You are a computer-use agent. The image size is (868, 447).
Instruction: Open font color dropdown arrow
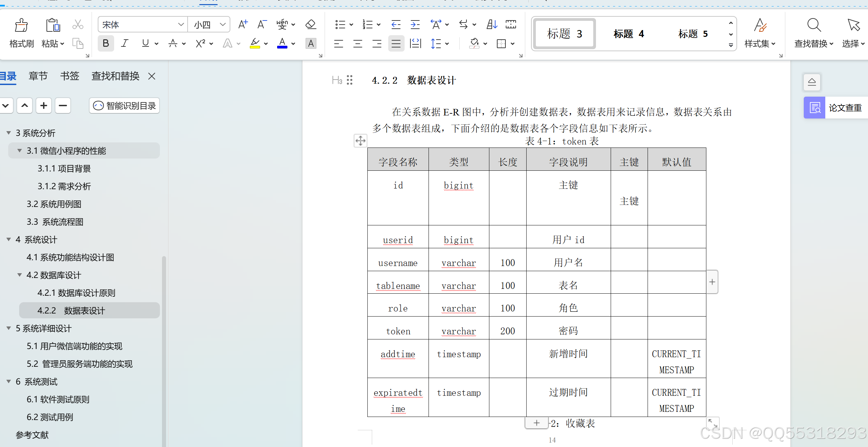click(x=293, y=44)
